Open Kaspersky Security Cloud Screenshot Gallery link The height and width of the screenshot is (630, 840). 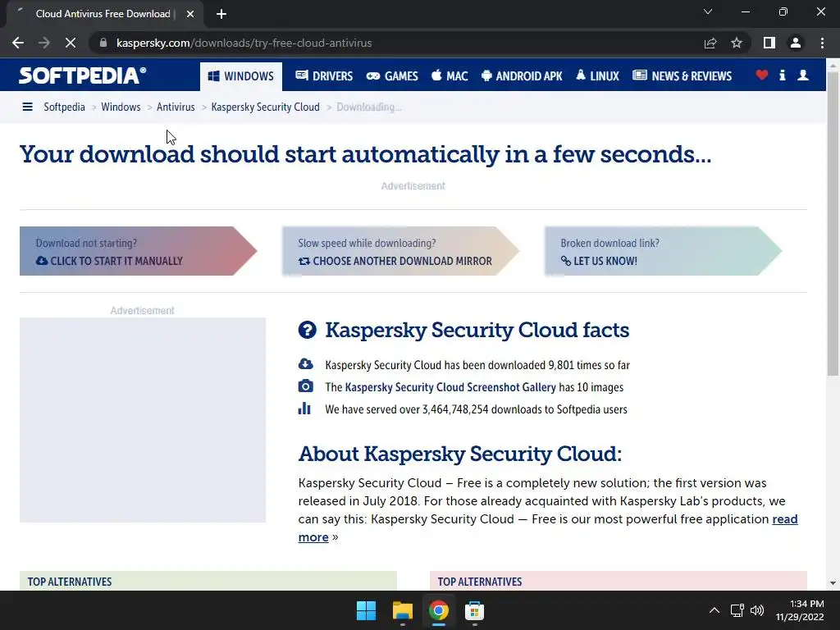[x=450, y=387]
